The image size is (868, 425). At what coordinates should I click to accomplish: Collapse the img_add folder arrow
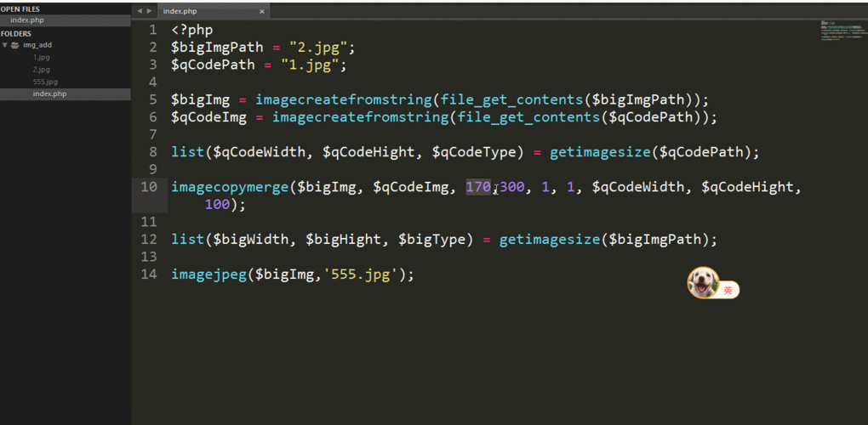pyautogui.click(x=5, y=45)
